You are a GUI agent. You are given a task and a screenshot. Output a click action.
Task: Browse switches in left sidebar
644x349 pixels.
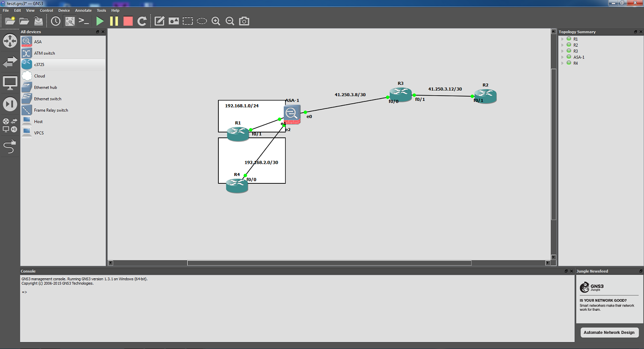[x=10, y=62]
